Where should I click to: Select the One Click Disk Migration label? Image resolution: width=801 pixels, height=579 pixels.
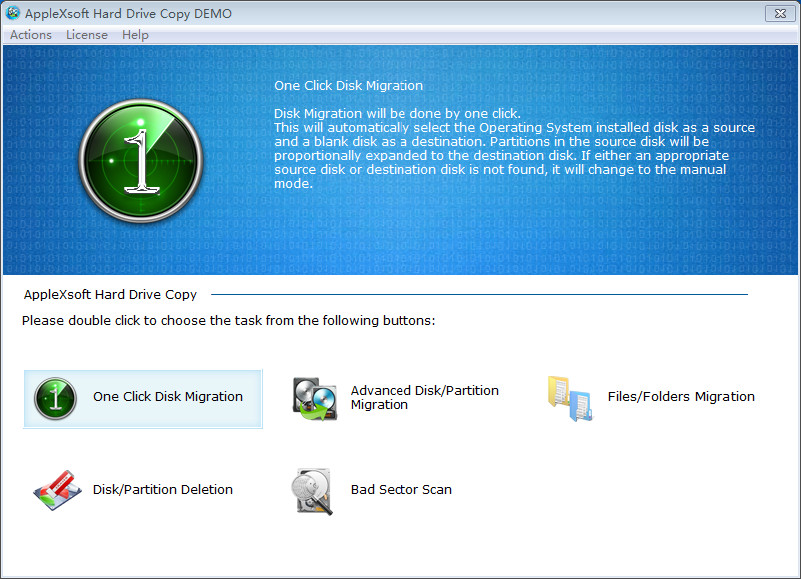pos(168,397)
